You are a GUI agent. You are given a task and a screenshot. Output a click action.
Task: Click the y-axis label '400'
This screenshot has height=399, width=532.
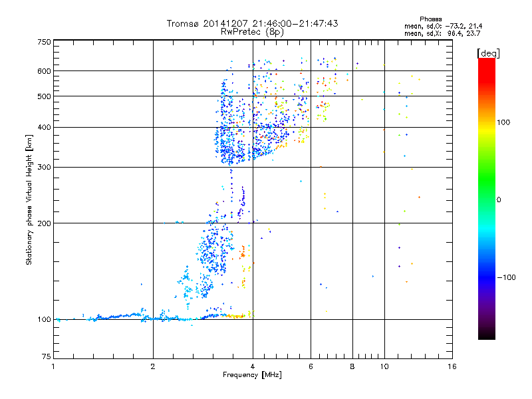pos(45,128)
